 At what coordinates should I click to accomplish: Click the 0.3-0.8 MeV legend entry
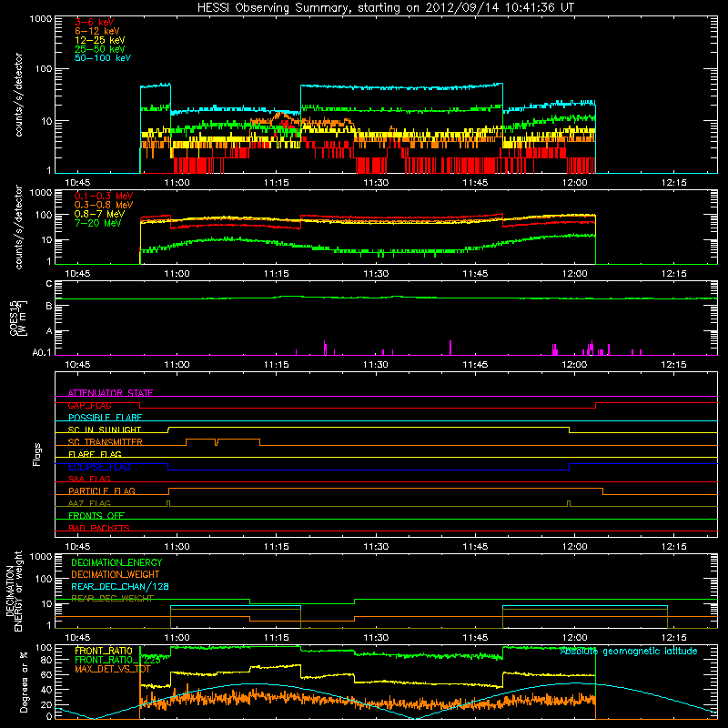(x=104, y=206)
